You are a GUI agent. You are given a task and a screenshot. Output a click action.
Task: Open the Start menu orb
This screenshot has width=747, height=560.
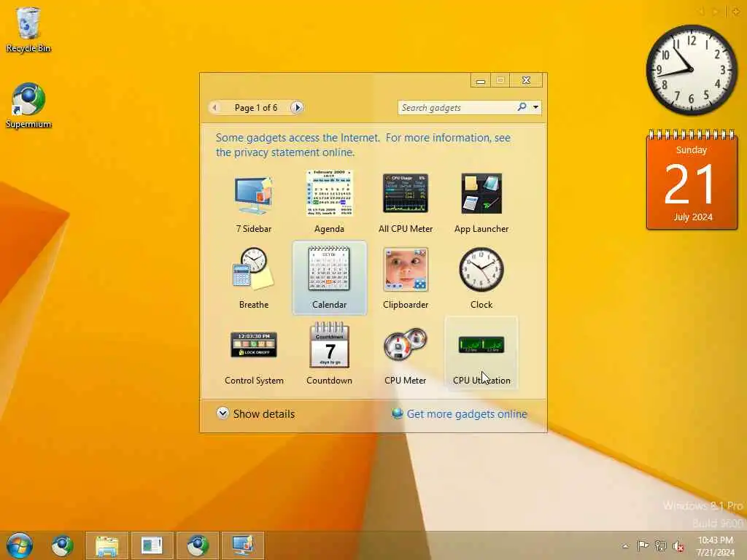(20, 545)
